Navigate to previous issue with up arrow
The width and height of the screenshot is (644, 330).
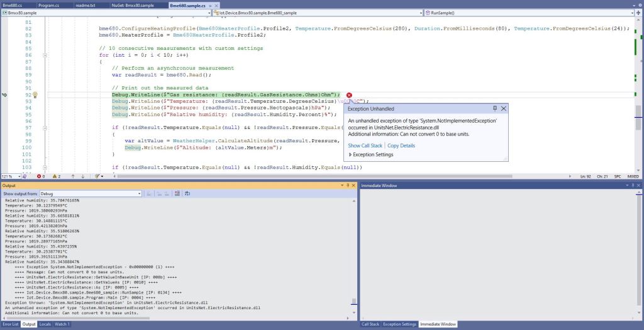[73, 176]
